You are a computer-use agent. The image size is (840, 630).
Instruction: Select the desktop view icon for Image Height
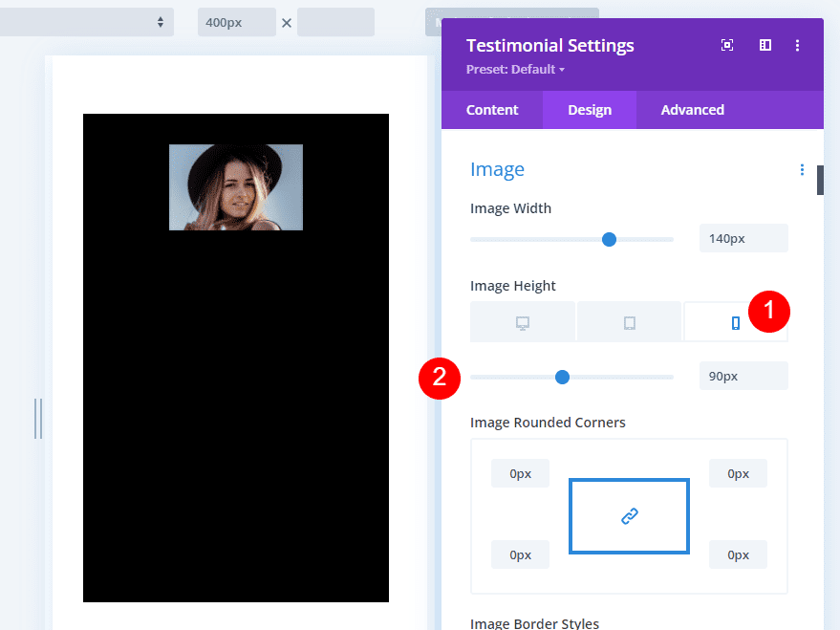pyautogui.click(x=523, y=322)
